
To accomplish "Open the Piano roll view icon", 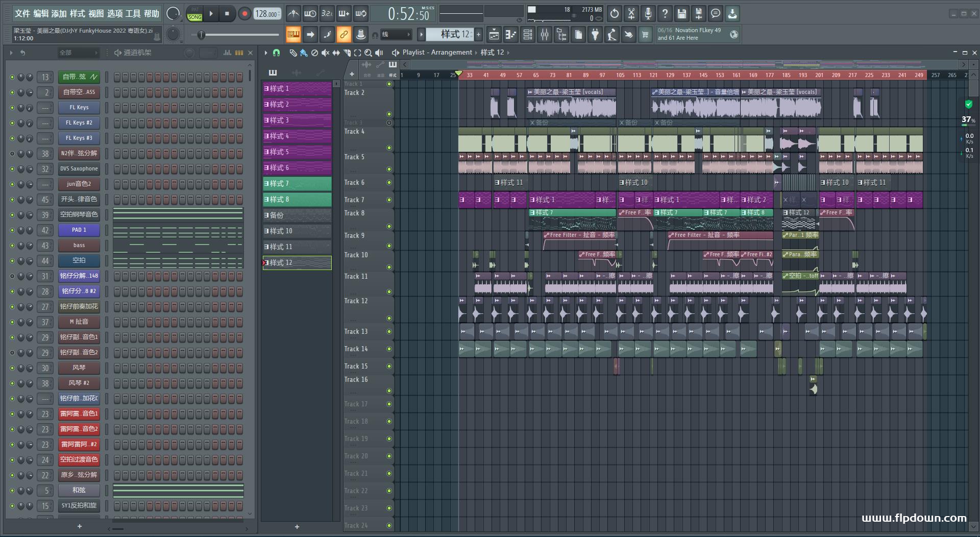I will (x=510, y=35).
